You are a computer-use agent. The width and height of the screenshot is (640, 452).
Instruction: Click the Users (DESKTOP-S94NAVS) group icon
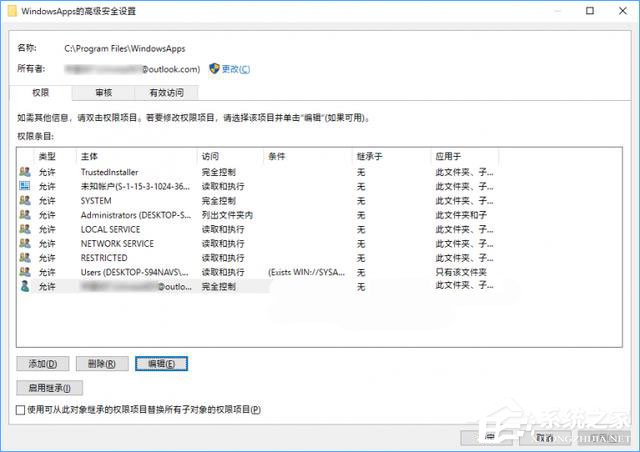click(x=25, y=272)
